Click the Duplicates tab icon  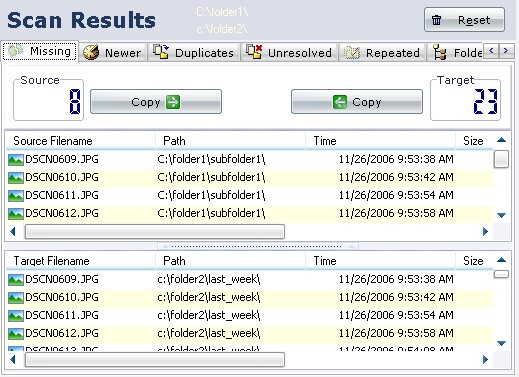click(x=161, y=52)
